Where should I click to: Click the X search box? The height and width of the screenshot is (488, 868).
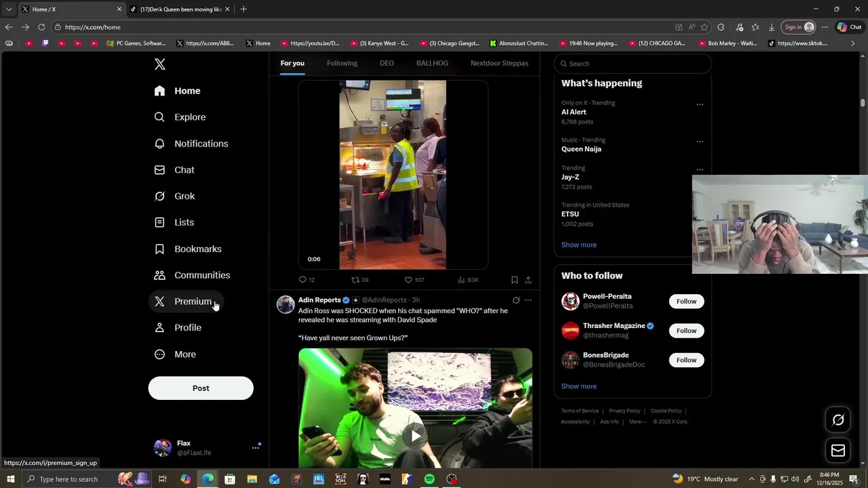(633, 64)
